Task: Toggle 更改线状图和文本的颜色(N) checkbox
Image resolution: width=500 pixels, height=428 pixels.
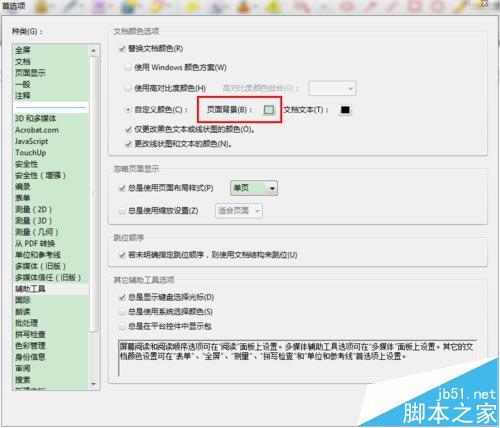Action: point(128,144)
